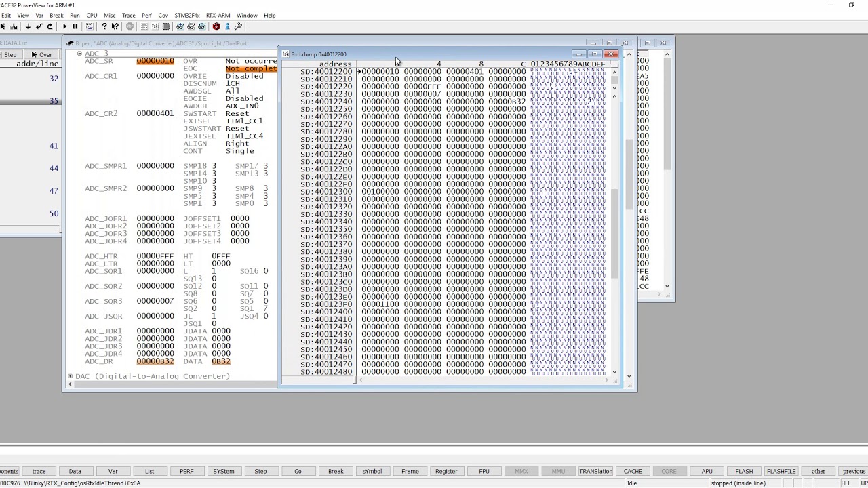868x488 pixels.
Task: Open help with the question mark icon
Action: point(104,26)
